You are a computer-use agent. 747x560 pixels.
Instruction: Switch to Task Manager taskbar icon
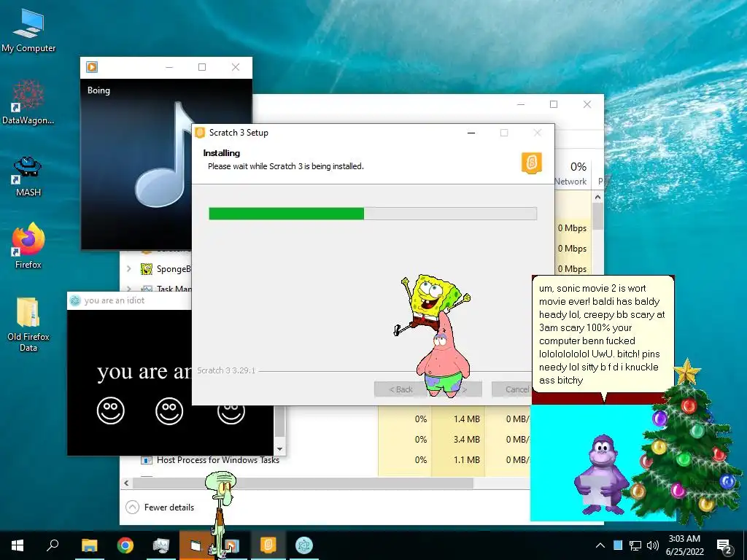(161, 545)
